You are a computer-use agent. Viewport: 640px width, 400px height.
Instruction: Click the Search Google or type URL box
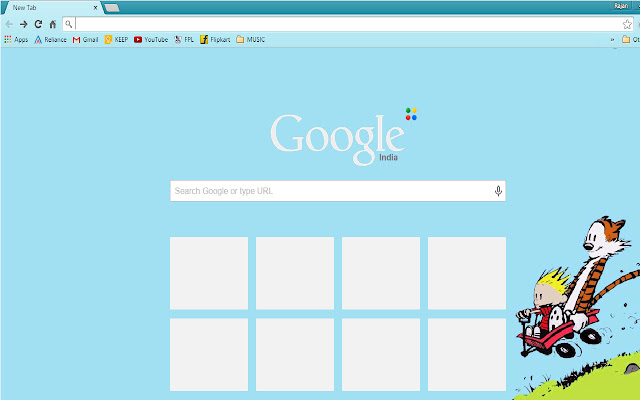[x=338, y=191]
